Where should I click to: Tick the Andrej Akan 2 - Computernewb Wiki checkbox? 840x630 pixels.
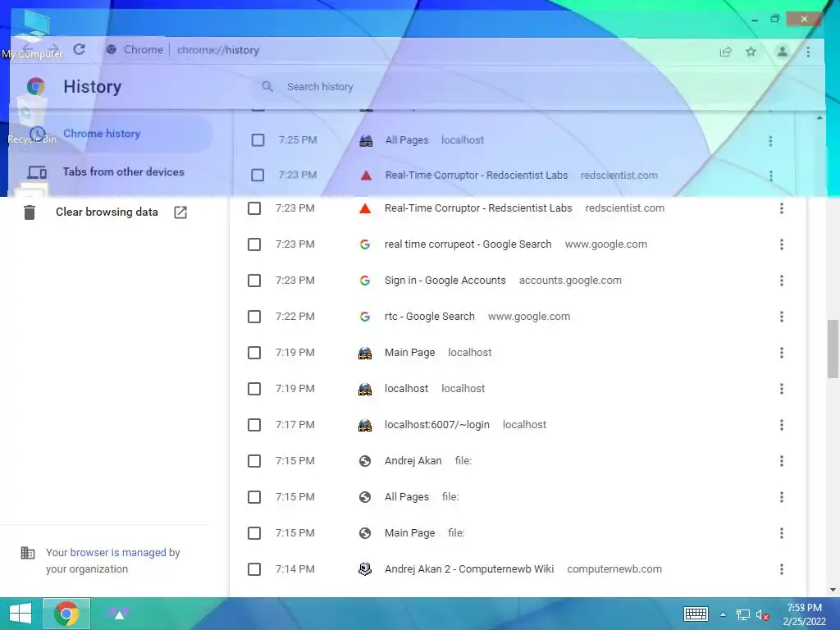(x=254, y=569)
